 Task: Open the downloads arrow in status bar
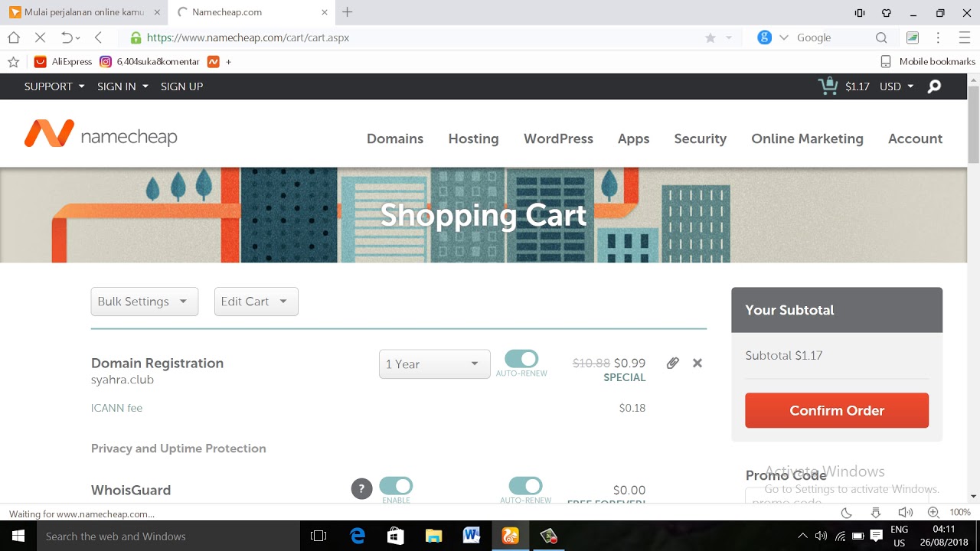(x=876, y=512)
